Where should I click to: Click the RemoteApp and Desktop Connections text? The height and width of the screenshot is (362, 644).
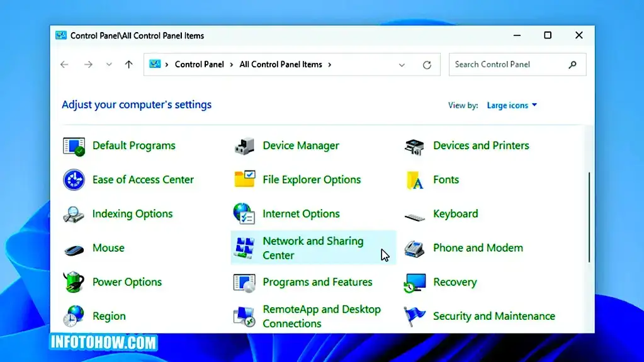coord(322,316)
